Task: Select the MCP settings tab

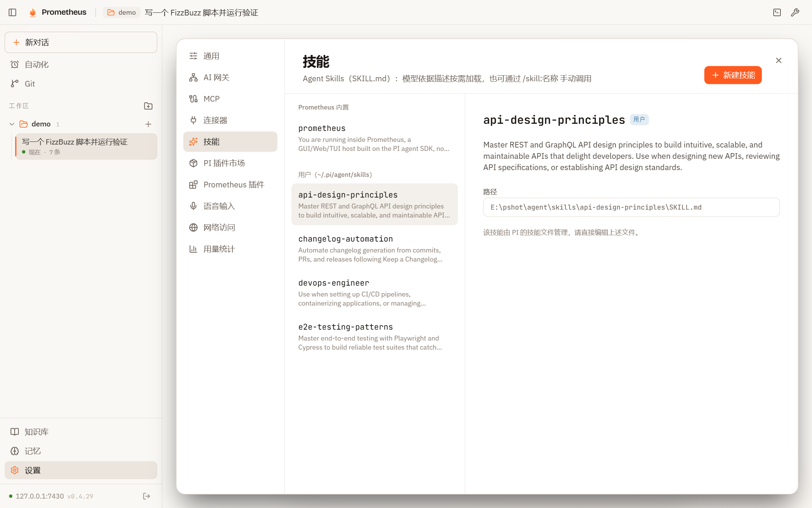Action: tap(230, 99)
